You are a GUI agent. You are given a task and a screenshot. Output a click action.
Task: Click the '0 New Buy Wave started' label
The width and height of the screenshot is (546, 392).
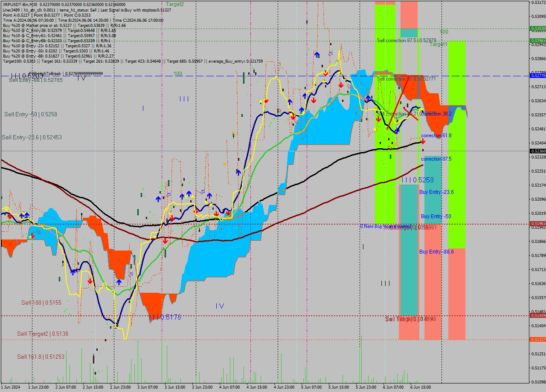click(386, 226)
